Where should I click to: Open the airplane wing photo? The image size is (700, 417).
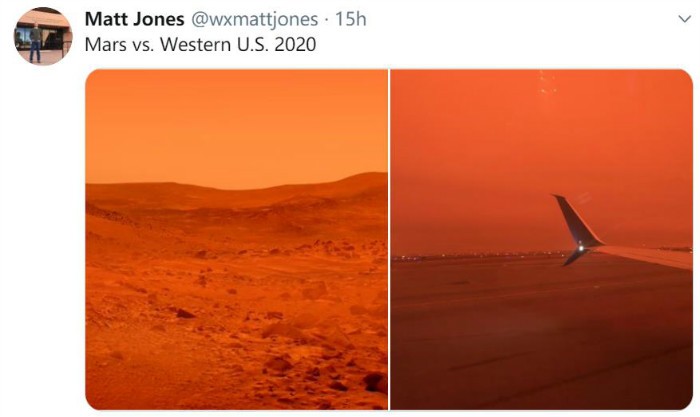pos(542,239)
